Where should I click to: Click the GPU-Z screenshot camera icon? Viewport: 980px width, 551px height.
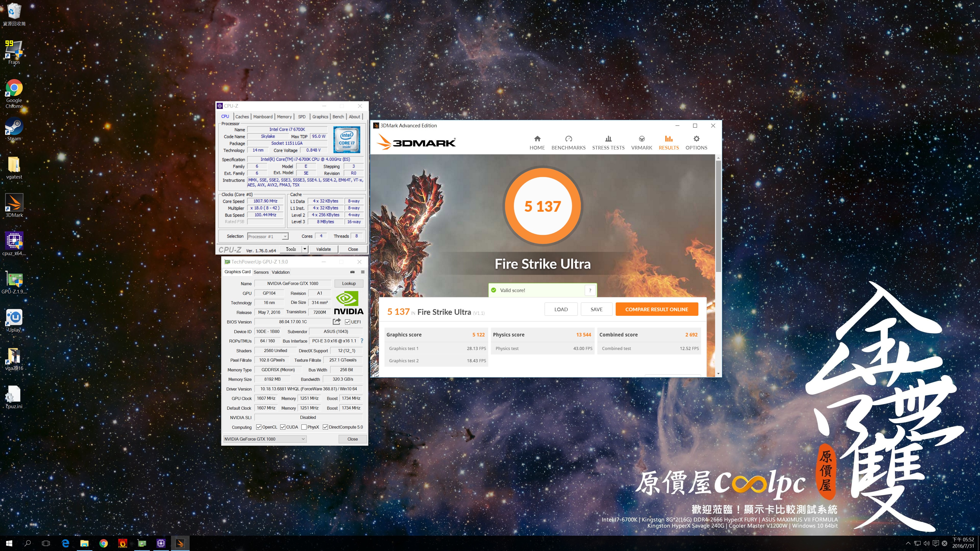point(352,272)
